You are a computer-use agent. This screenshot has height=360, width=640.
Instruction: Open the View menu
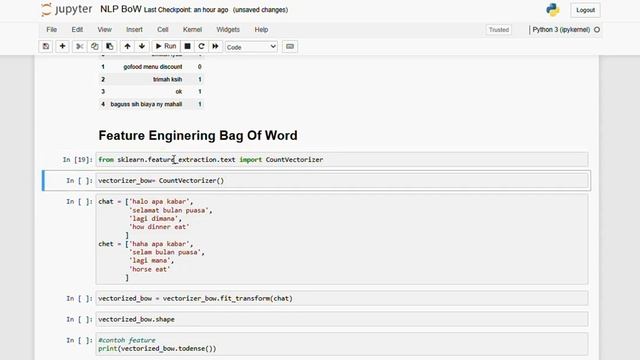[104, 30]
